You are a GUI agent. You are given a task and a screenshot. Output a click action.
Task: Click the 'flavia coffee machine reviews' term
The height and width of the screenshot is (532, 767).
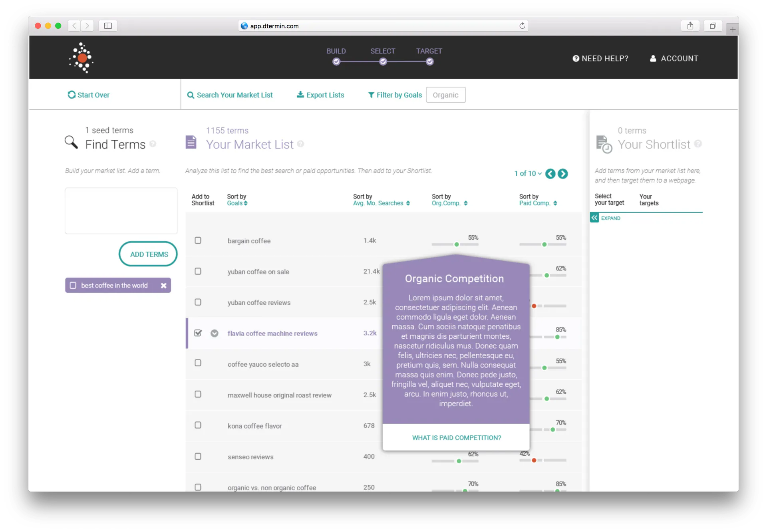click(272, 333)
